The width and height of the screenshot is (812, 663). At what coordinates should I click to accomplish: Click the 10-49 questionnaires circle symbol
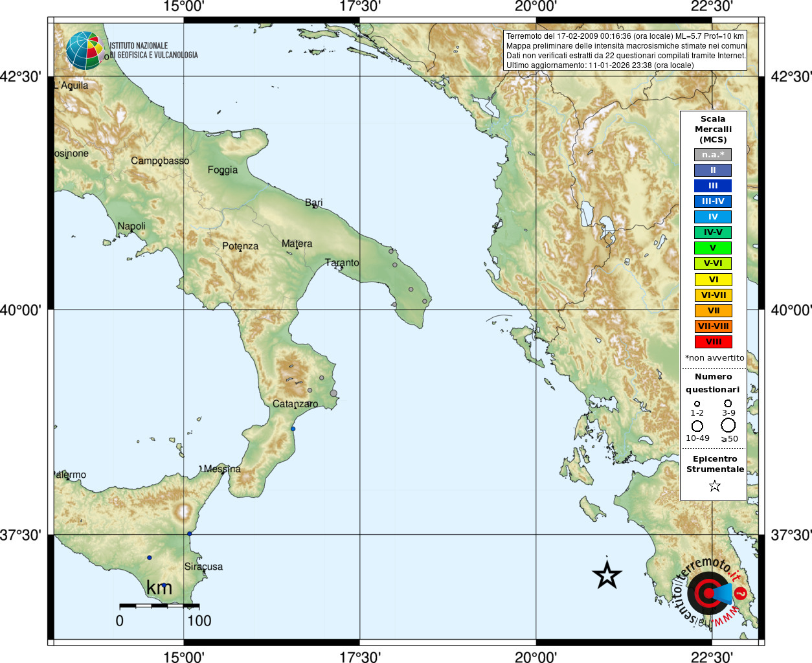point(697,426)
